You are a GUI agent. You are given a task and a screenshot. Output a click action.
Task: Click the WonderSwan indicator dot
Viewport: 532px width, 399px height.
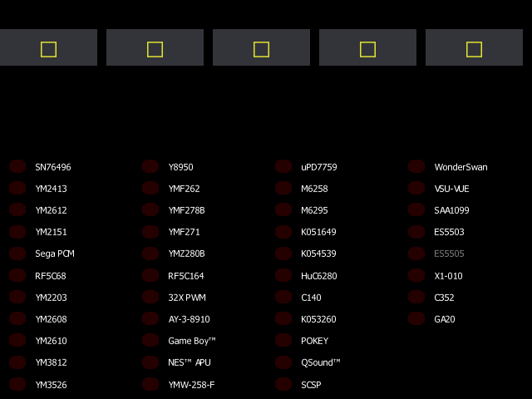point(416,166)
